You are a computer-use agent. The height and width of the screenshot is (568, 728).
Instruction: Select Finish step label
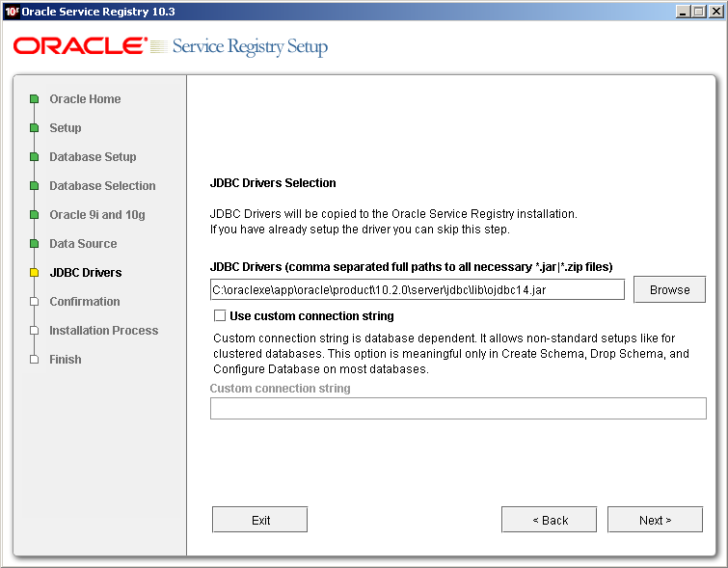pos(65,360)
